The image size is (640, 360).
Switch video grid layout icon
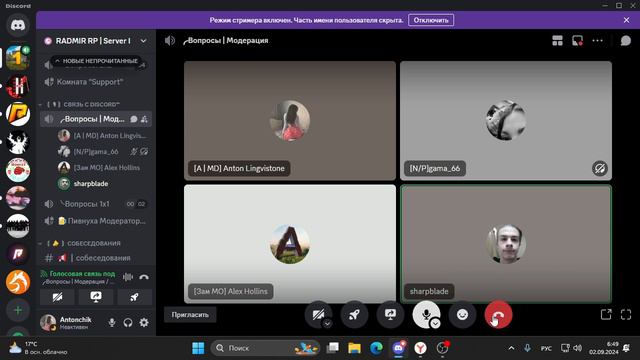coord(557,40)
